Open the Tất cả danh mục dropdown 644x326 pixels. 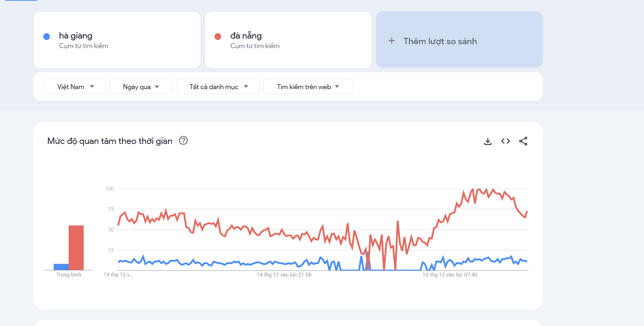tap(218, 86)
